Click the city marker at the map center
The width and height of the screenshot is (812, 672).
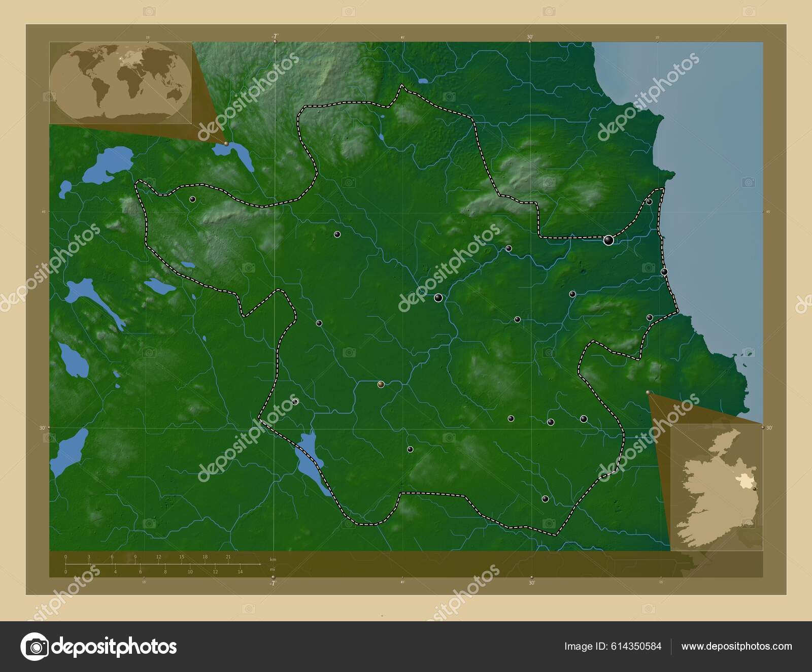click(438, 298)
